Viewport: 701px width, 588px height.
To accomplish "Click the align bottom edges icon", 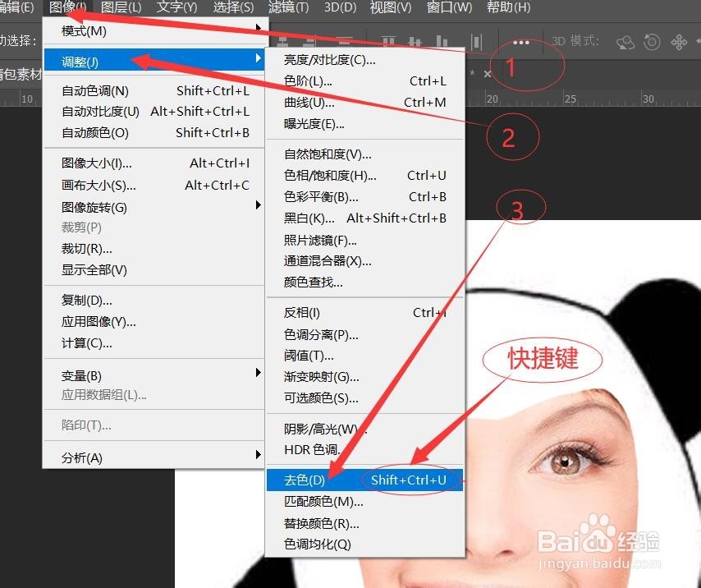I will click(442, 41).
